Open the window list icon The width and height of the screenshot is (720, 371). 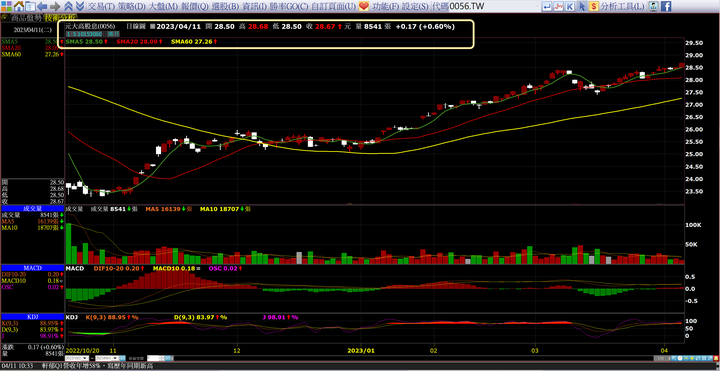click(x=30, y=6)
